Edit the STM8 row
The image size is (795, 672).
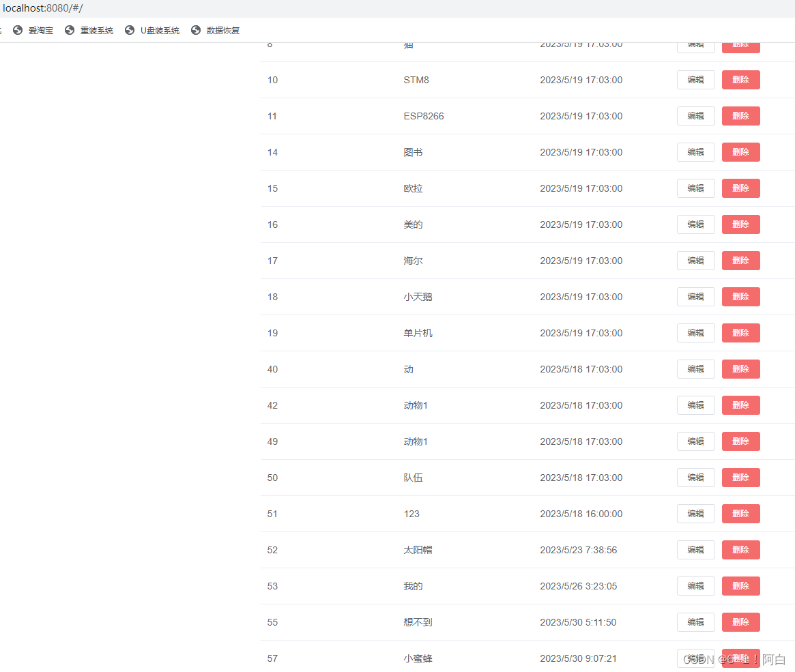coord(695,80)
